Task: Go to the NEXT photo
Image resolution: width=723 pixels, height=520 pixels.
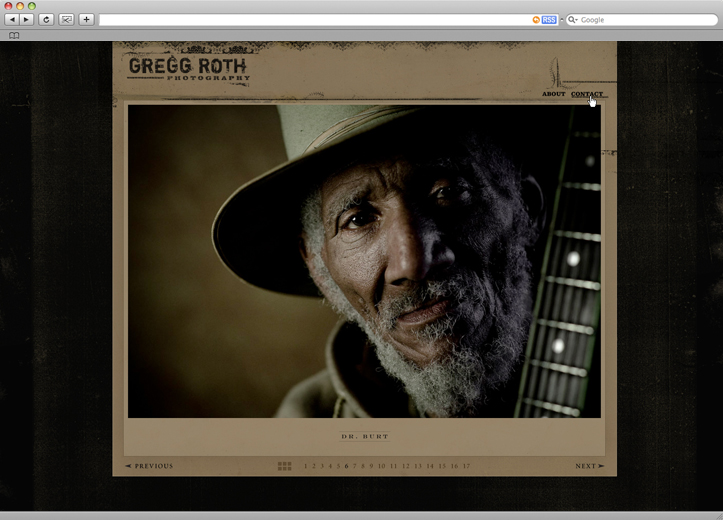Action: [590, 466]
